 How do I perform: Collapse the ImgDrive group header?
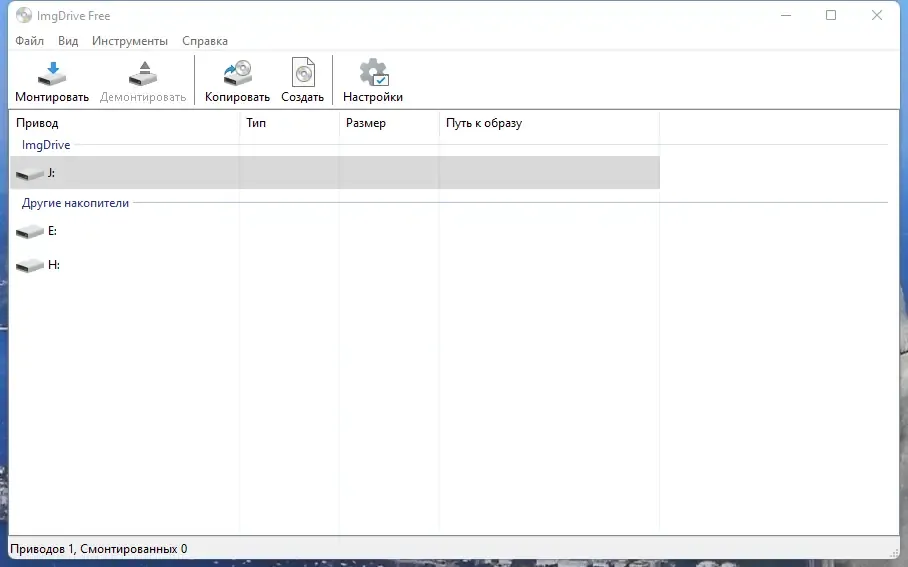(x=46, y=145)
